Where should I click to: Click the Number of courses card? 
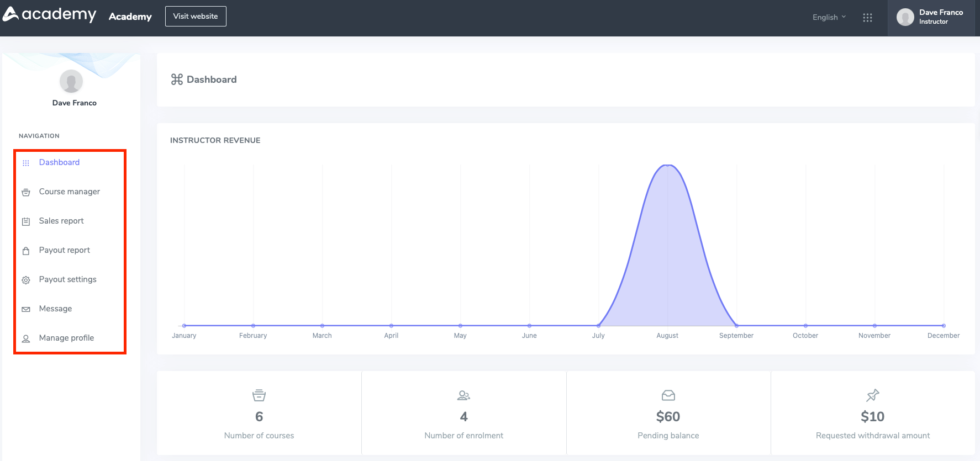259,413
